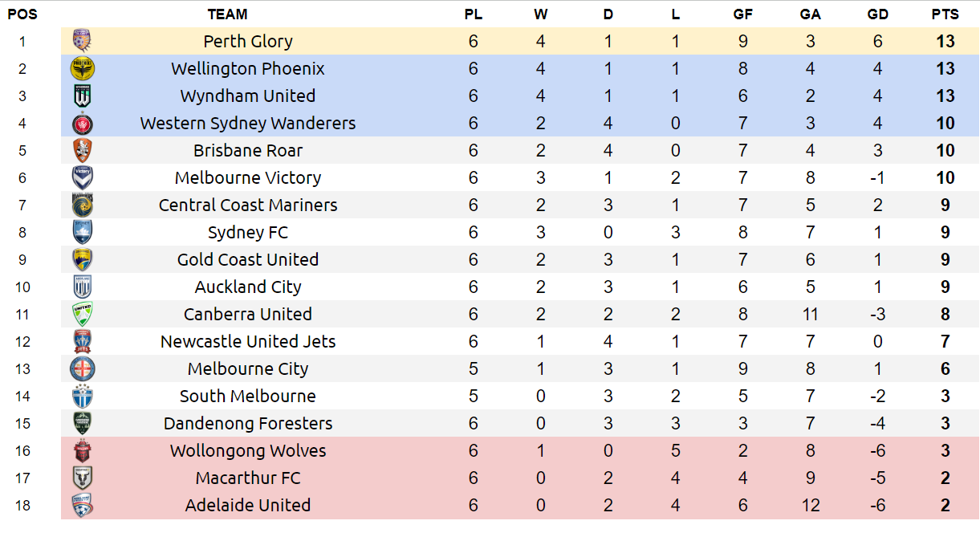The width and height of the screenshot is (980, 537).
Task: Click the Gold Coast United logo
Action: tap(83, 259)
